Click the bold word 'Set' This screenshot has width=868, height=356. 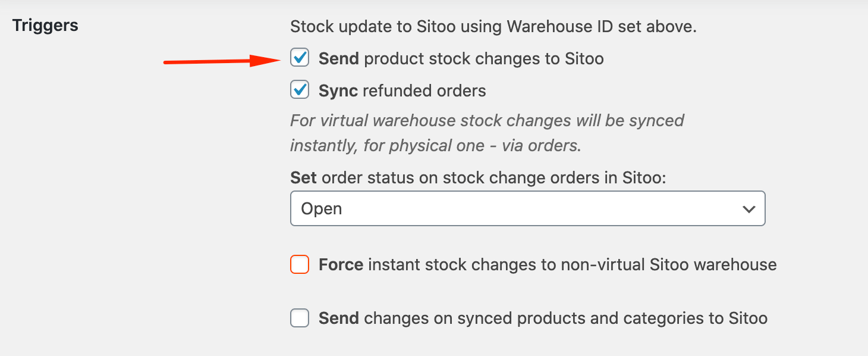click(x=303, y=178)
